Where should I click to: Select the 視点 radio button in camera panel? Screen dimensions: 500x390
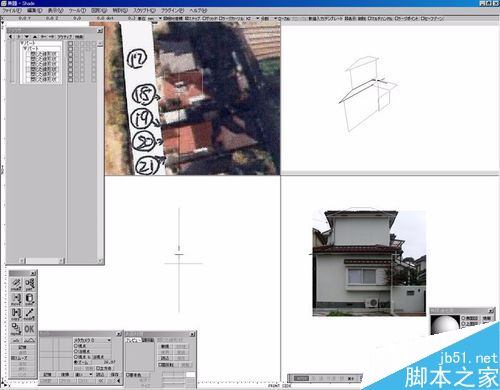coord(76,346)
